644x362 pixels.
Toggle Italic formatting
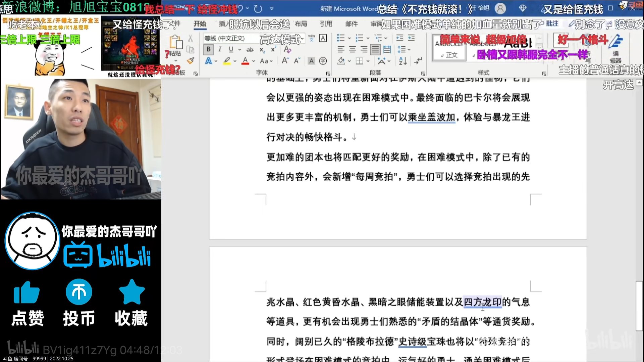[220, 50]
